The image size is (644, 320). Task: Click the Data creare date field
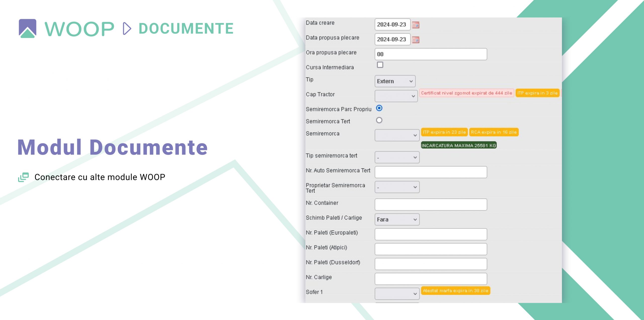click(x=392, y=24)
